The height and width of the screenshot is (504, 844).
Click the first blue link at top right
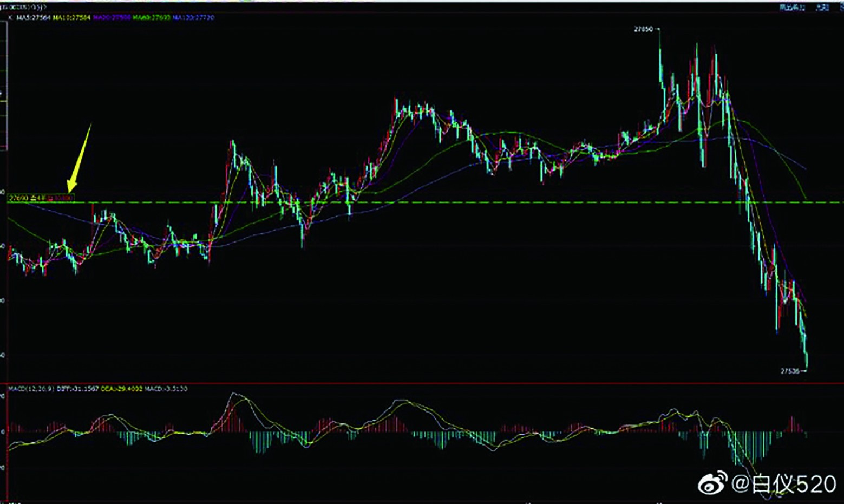pos(792,7)
